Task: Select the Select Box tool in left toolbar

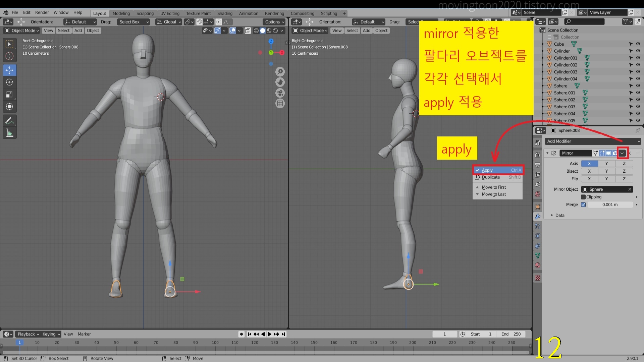Action: [9, 44]
